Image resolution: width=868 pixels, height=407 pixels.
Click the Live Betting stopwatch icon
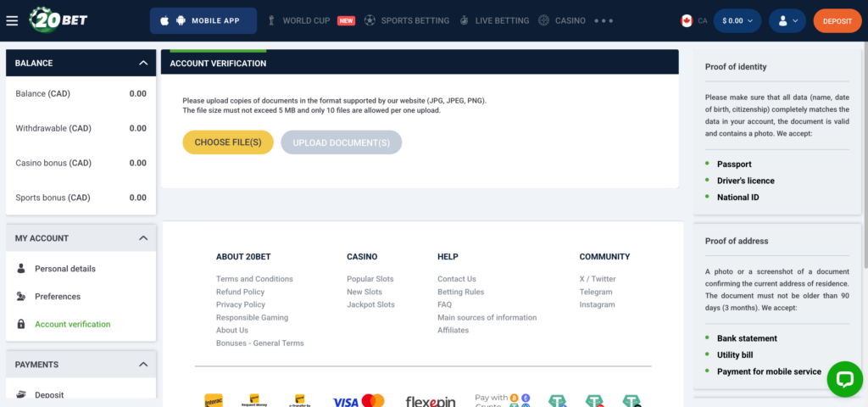(x=464, y=20)
